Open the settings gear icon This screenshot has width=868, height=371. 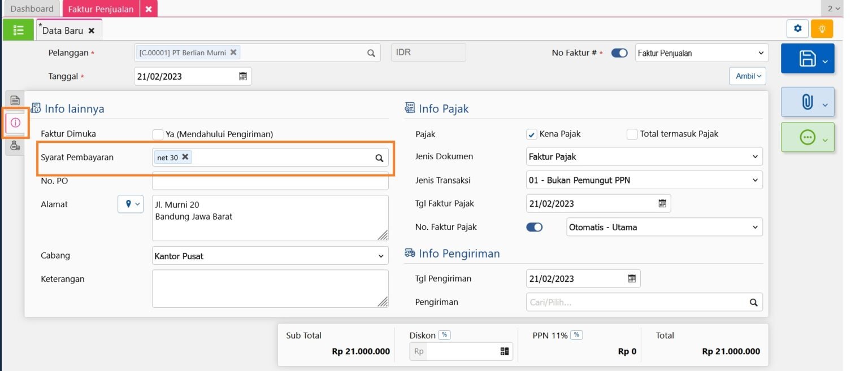(x=797, y=29)
